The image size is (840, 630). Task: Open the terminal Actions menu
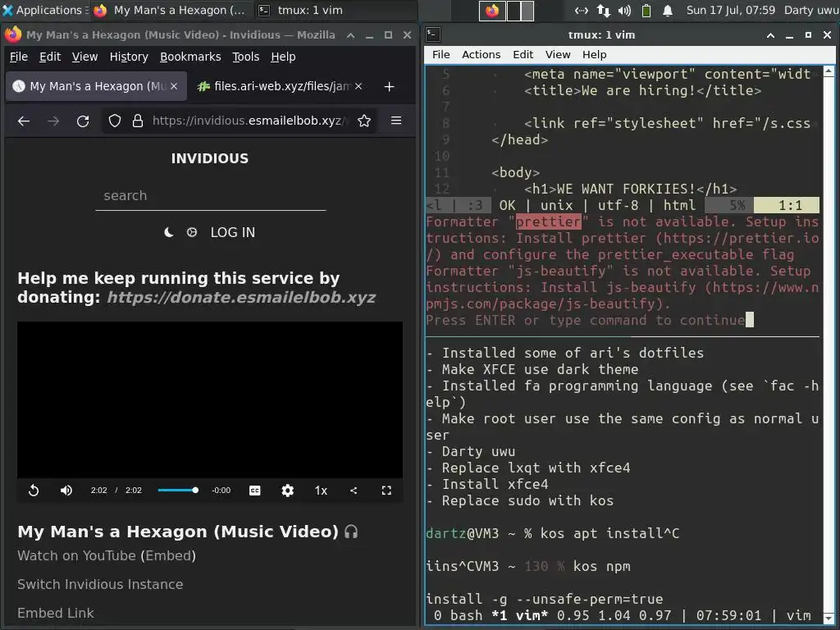click(481, 55)
